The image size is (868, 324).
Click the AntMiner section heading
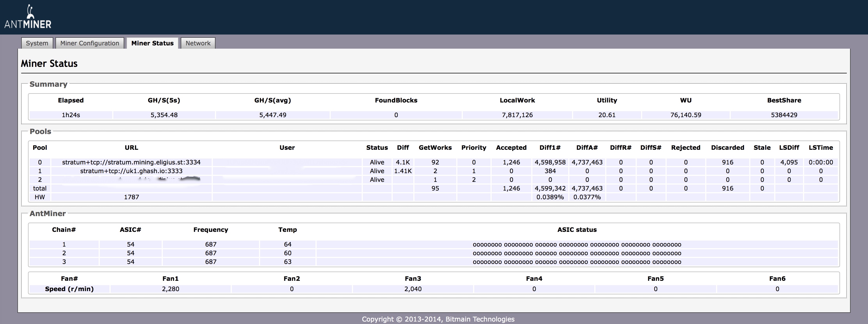pos(48,214)
